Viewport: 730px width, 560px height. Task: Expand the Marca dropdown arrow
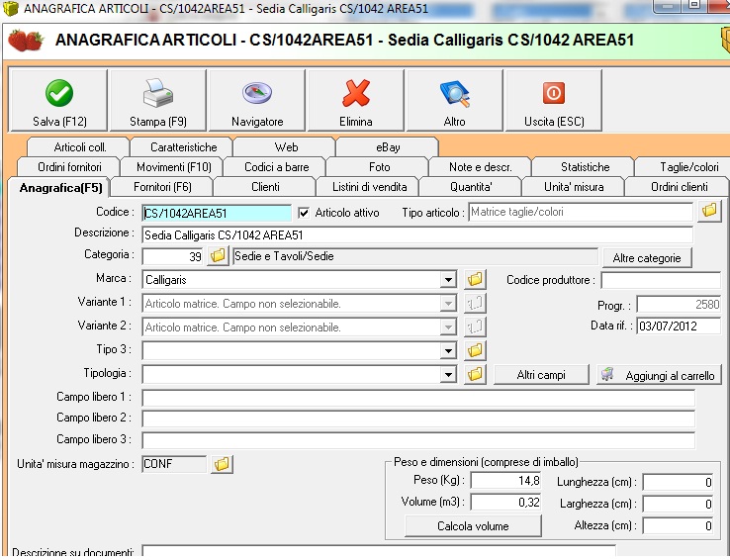pyautogui.click(x=448, y=280)
